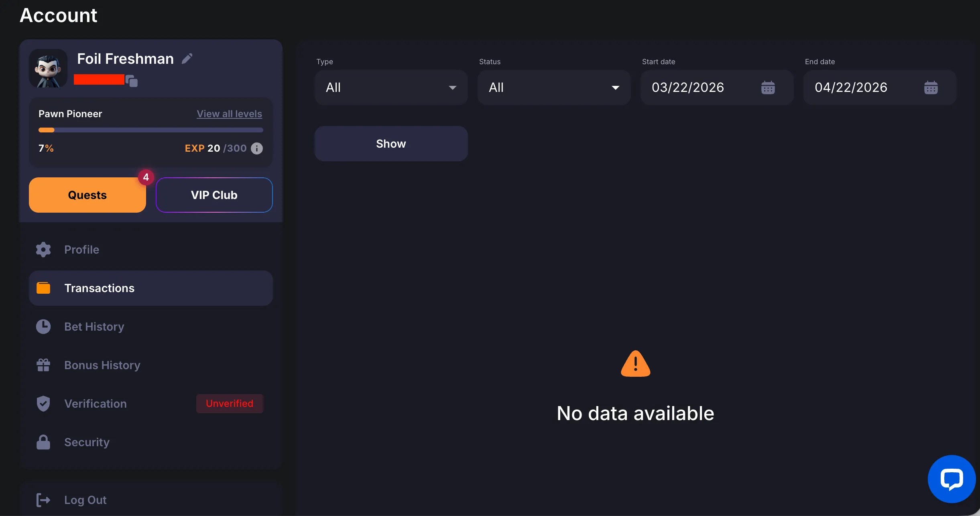Expand the Type dropdown
Screen dimensions: 980x516
391,87
